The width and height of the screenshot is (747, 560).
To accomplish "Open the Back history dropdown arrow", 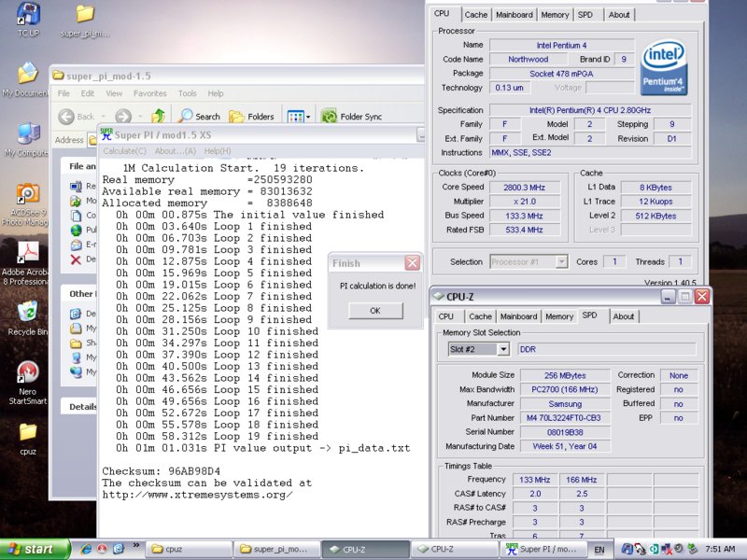I will pos(104,116).
